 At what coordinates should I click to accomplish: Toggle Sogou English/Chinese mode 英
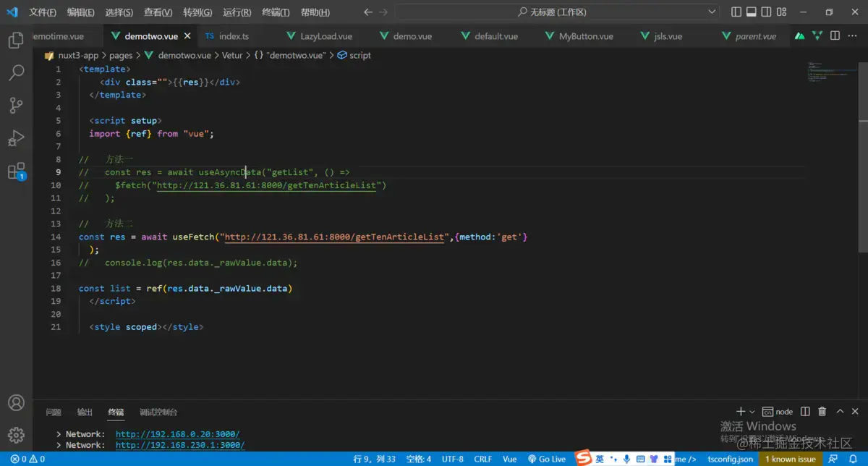tap(600, 459)
